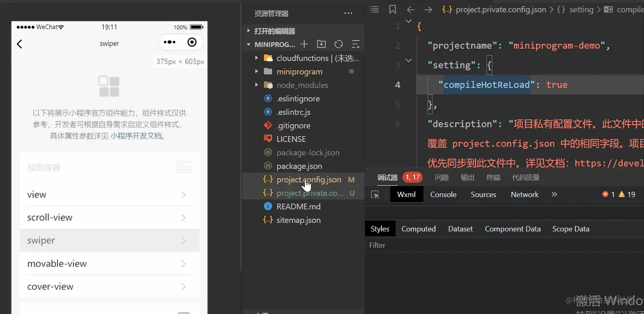
Task: Tap the scroll-view list item
Action: 109,217
